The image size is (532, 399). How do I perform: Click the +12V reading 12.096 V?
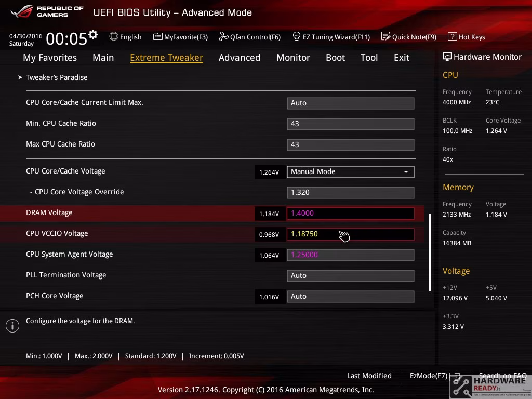pos(455,298)
